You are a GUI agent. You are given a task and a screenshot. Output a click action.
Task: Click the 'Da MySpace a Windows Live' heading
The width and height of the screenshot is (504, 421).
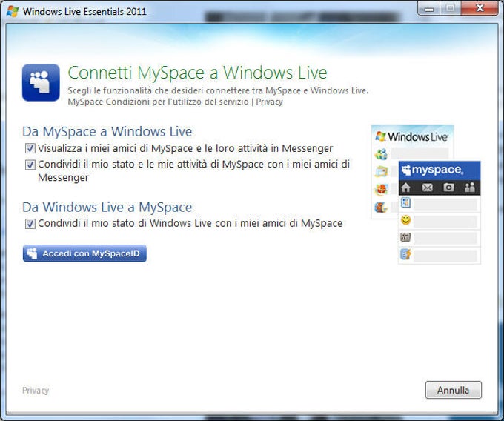(x=107, y=132)
